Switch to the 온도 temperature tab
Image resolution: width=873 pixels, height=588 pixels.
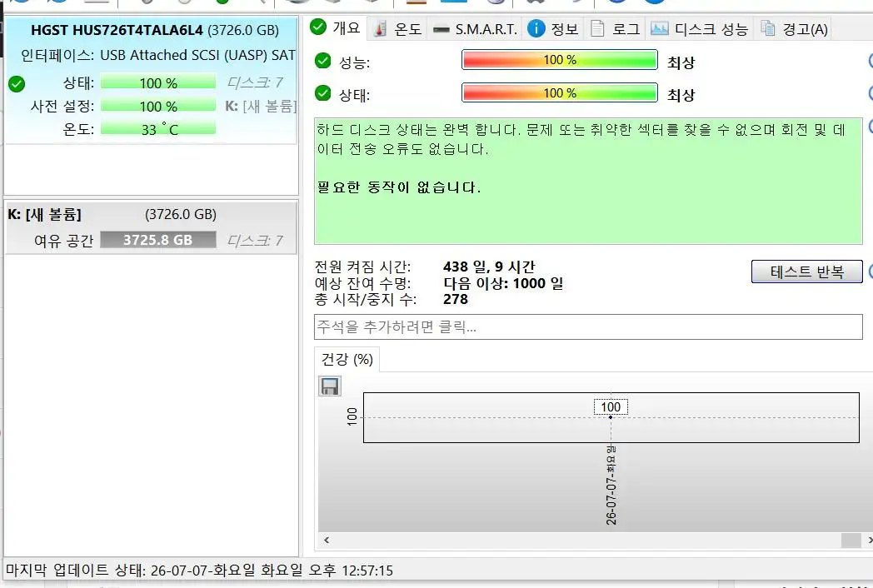coord(397,29)
